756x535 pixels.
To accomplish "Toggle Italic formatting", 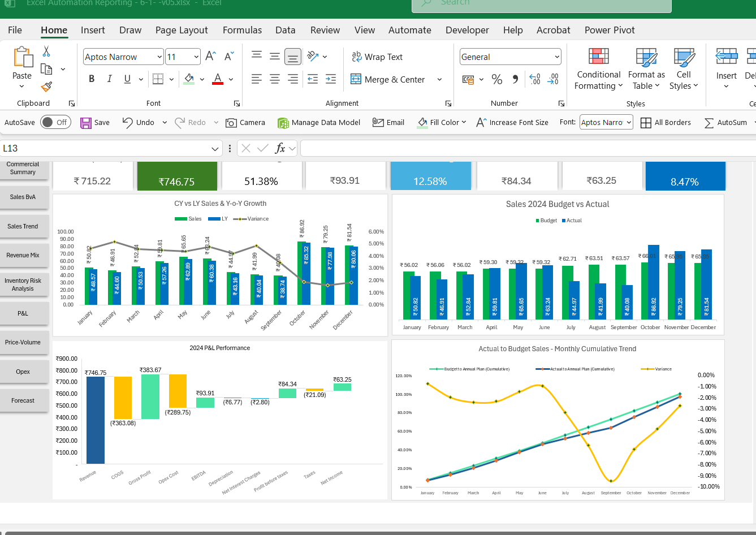I will click(110, 79).
